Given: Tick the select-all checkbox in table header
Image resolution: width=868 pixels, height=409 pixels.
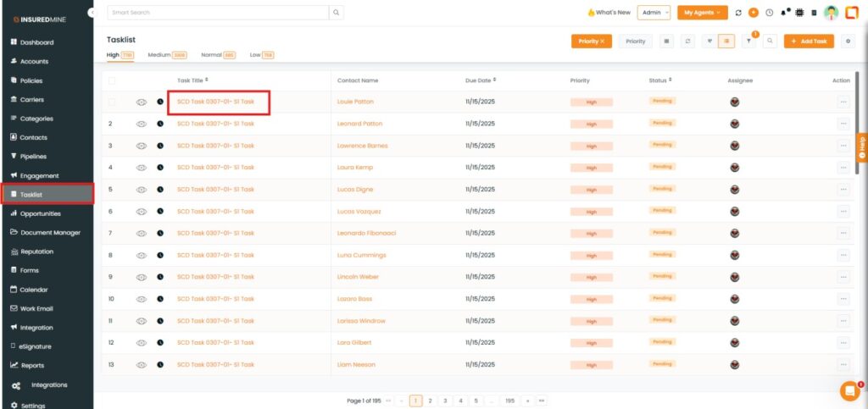Looking at the screenshot, I should (x=111, y=80).
